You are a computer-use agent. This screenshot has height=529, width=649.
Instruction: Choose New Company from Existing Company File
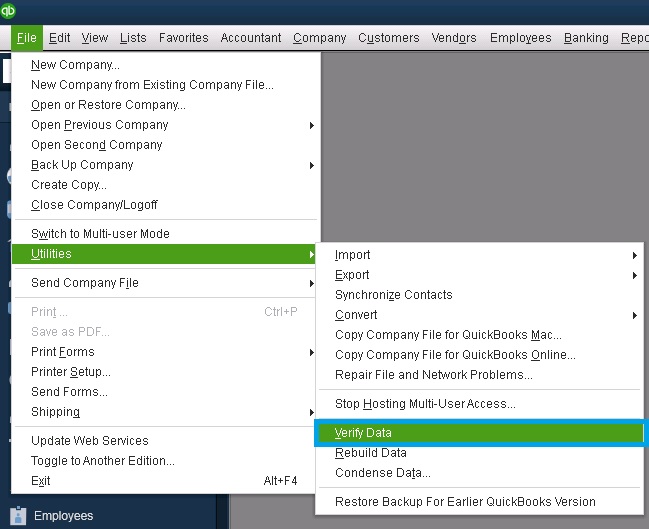click(166, 85)
